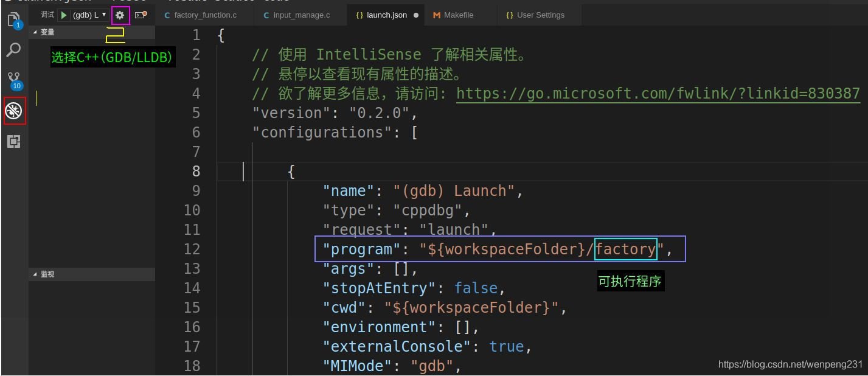
Task: Click braces icon on User Settings tab
Action: point(509,15)
